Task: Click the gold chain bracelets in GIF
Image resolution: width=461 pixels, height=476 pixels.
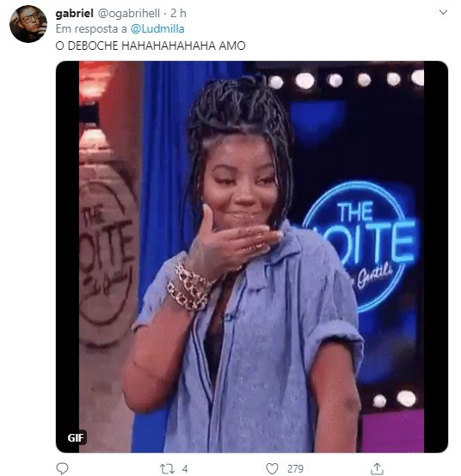Action: pyautogui.click(x=190, y=287)
